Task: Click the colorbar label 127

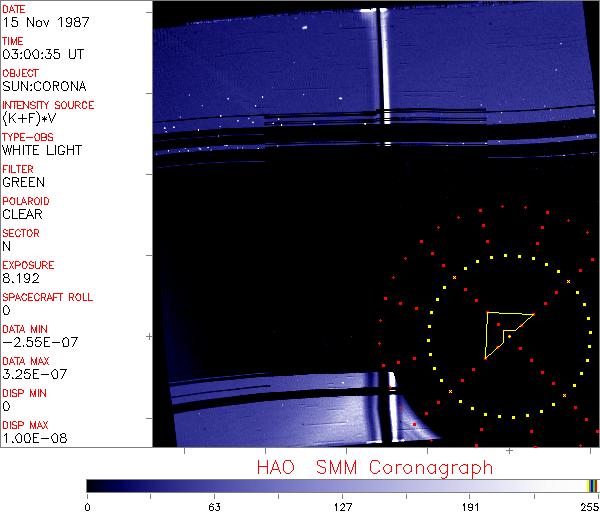Action: point(343,506)
